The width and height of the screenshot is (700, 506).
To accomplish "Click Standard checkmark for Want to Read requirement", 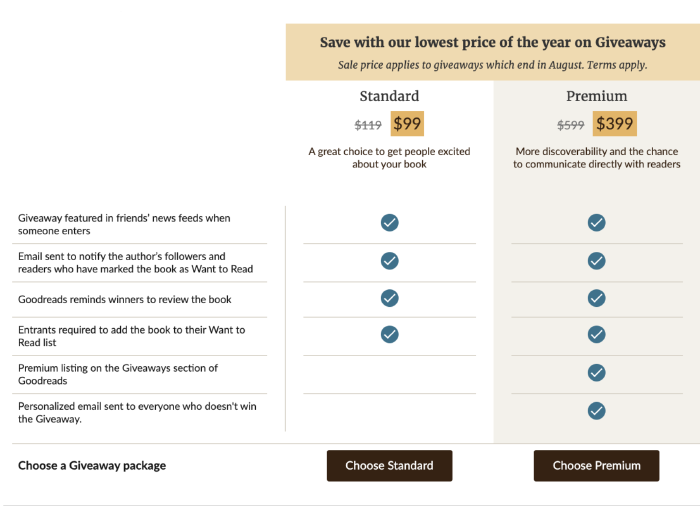I will [390, 334].
